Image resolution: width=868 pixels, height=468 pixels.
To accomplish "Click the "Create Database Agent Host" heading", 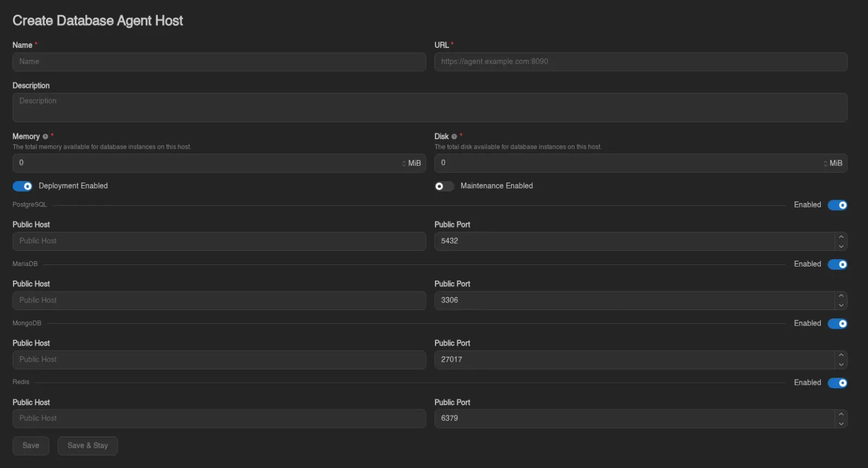I will coord(98,21).
